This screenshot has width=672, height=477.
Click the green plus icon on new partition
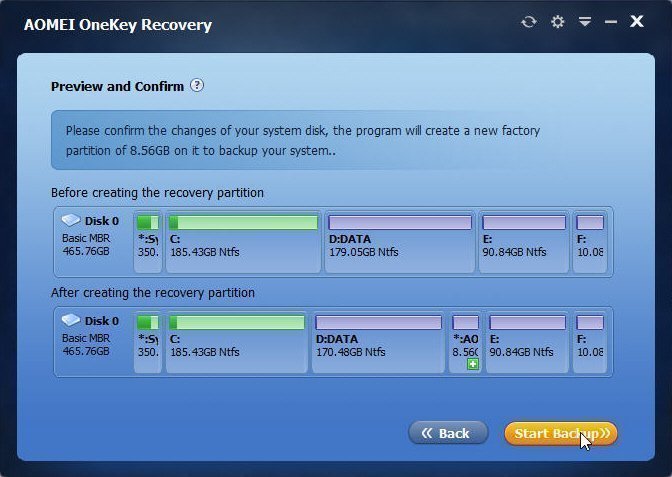(x=473, y=364)
